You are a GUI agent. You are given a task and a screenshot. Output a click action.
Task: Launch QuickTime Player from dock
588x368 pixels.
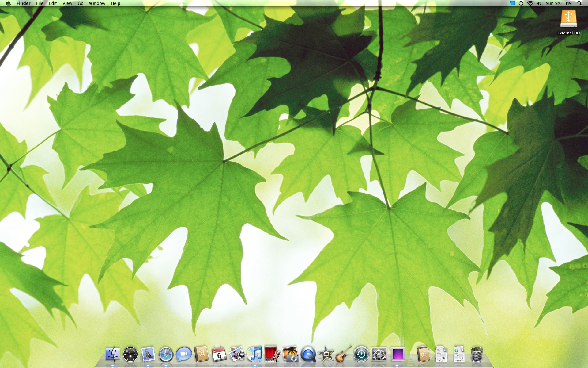[x=308, y=354]
